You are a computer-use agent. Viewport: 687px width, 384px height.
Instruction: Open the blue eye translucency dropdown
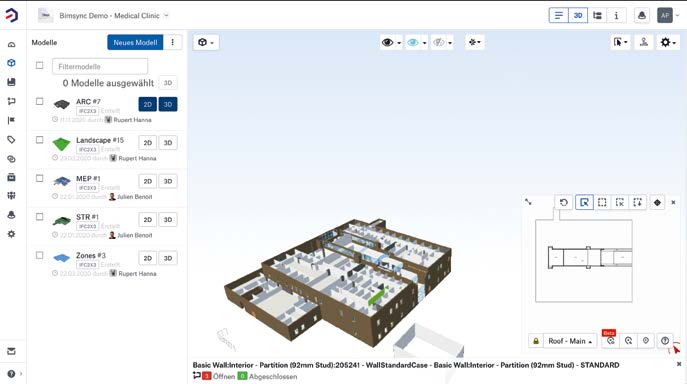(416, 43)
